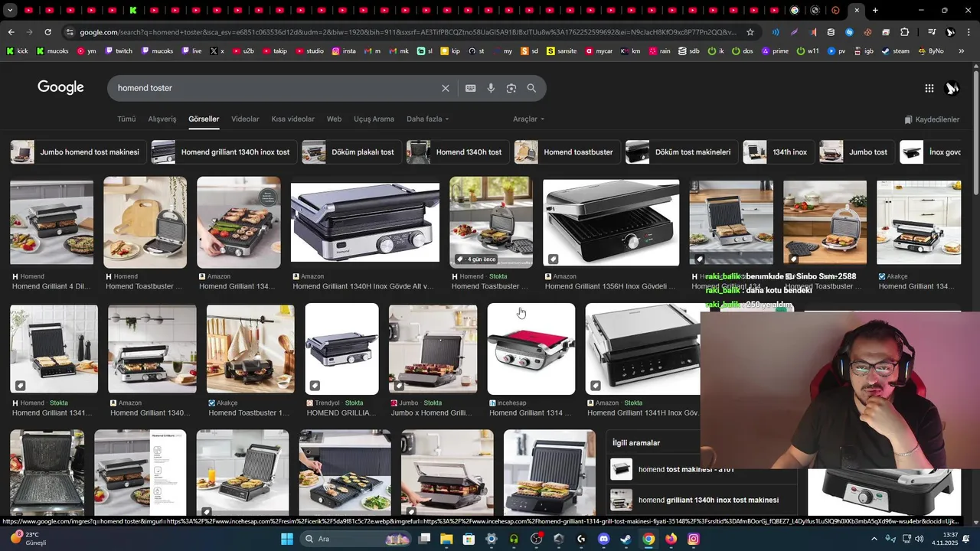Open Windows Start menu
This screenshot has width=980, height=551.
tap(287, 539)
